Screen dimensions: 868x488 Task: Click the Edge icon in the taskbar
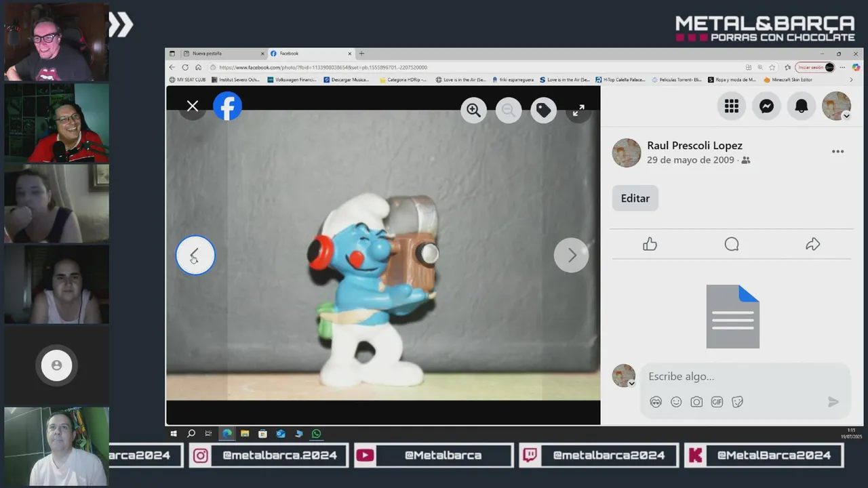click(x=227, y=434)
